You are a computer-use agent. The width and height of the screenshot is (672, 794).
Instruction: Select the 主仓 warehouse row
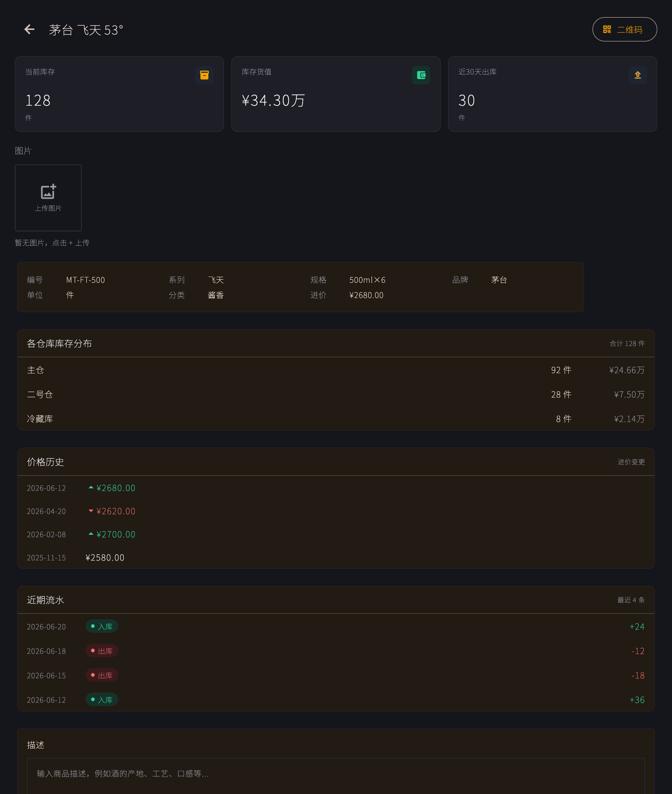click(x=336, y=370)
